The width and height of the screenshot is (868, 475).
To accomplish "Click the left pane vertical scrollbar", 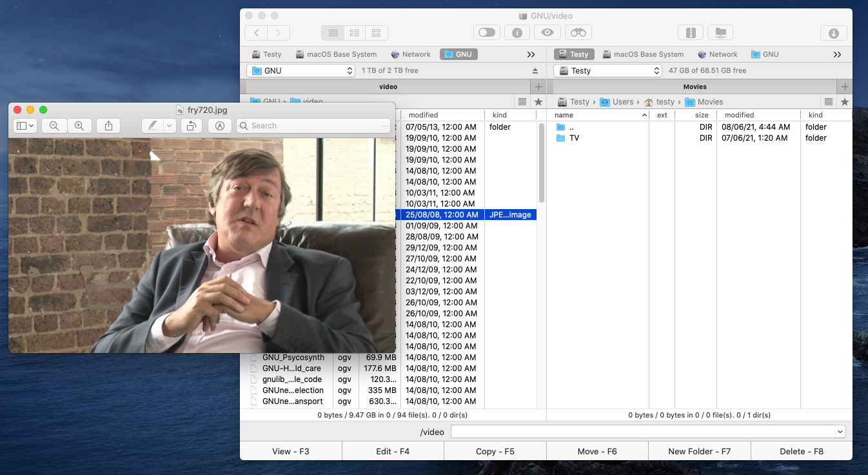I will [542, 163].
